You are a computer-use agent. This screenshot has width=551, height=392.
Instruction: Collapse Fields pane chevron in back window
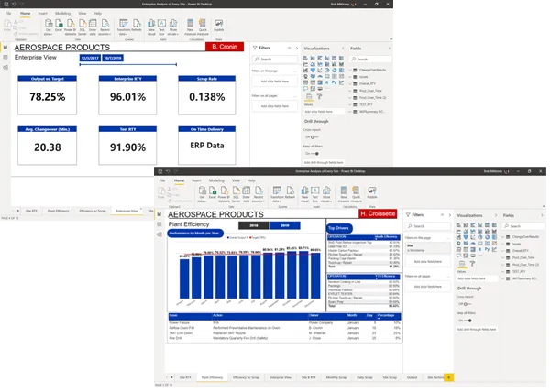pos(389,48)
